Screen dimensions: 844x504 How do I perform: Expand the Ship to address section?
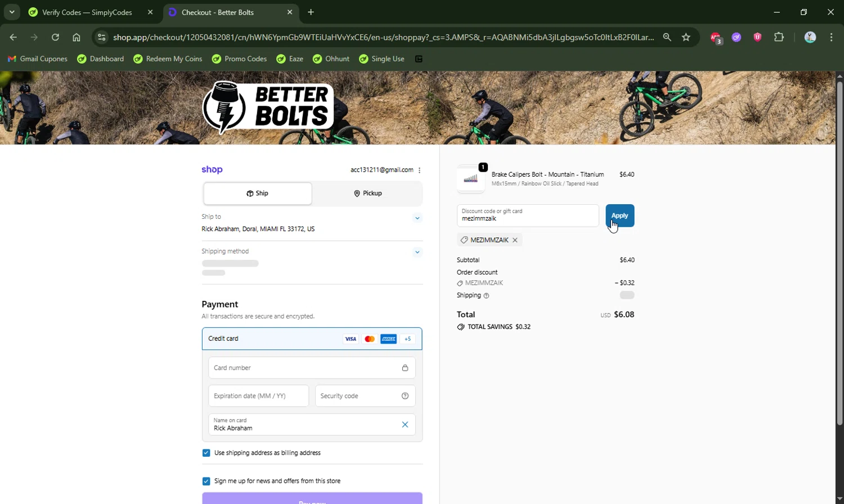[417, 218]
